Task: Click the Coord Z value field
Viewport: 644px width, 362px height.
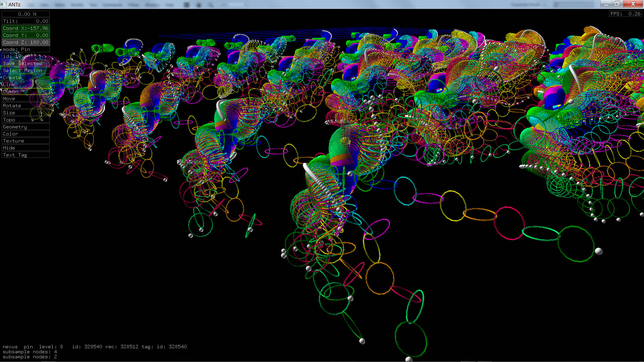Action: [x=25, y=42]
